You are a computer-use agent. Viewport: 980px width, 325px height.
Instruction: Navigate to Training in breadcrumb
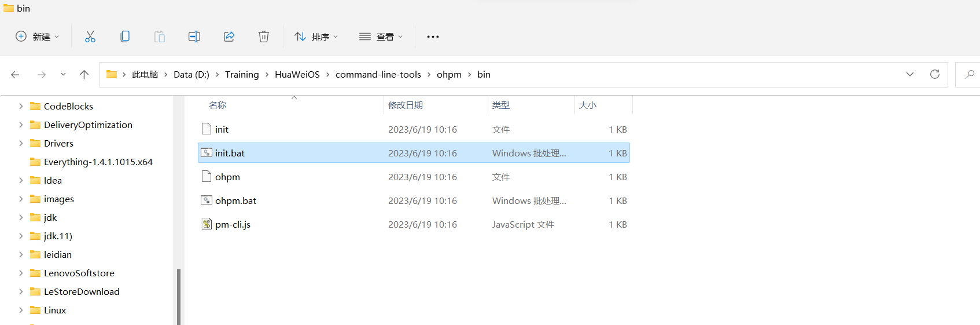tap(242, 74)
